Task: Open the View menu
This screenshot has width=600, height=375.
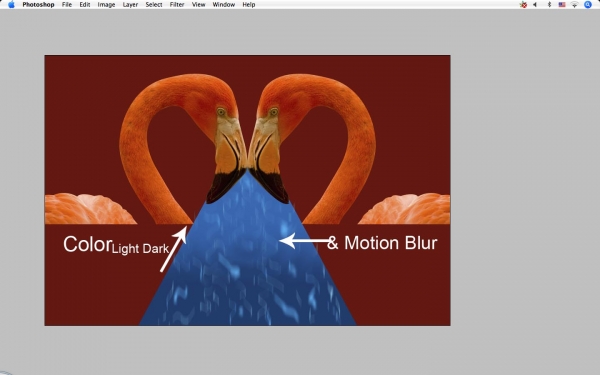Action: [199, 5]
